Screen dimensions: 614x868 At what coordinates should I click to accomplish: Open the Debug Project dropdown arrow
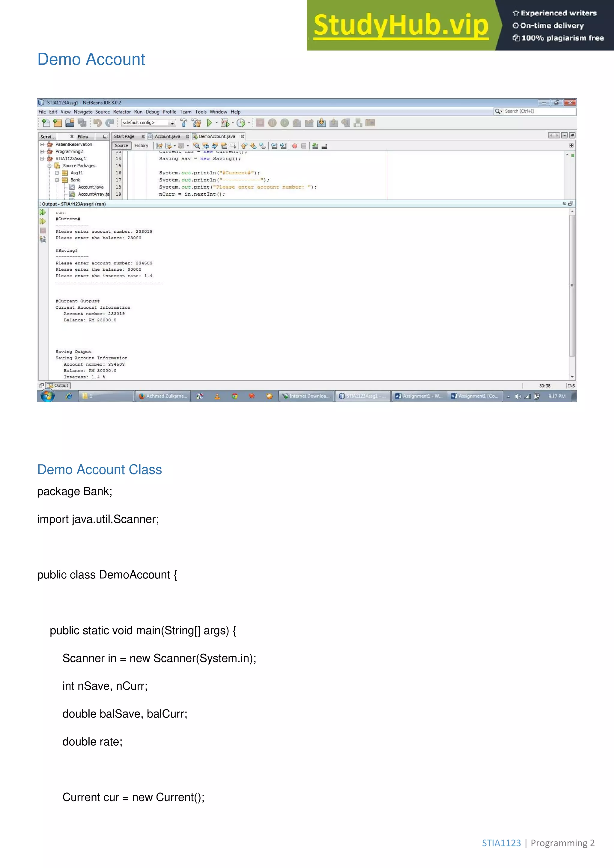233,123
